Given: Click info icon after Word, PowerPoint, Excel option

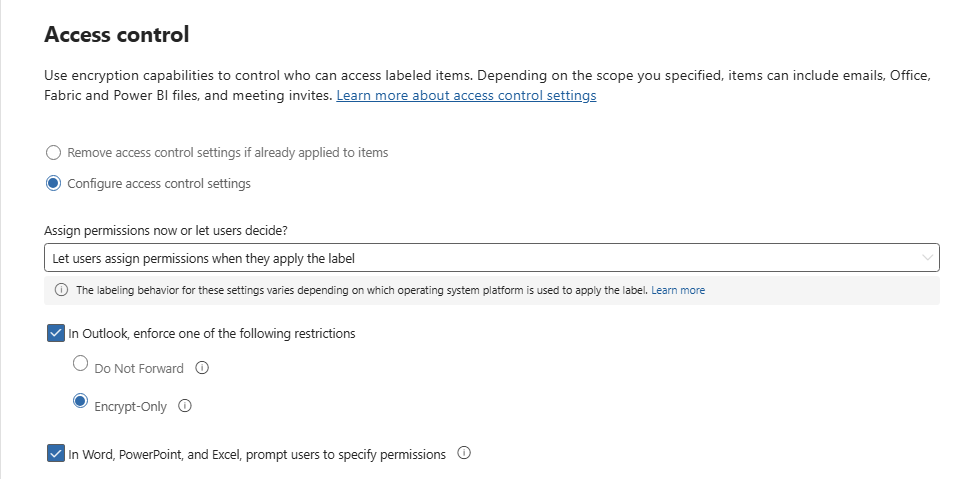Looking at the screenshot, I should click(x=463, y=454).
